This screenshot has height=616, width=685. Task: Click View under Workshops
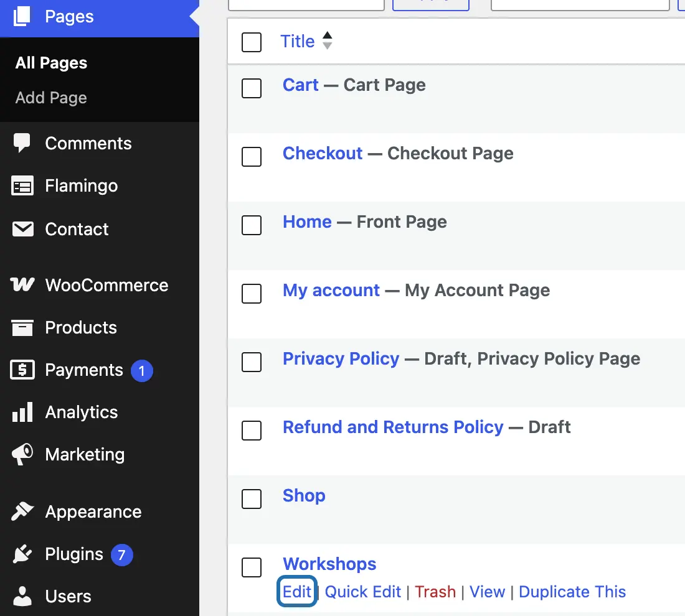(487, 592)
